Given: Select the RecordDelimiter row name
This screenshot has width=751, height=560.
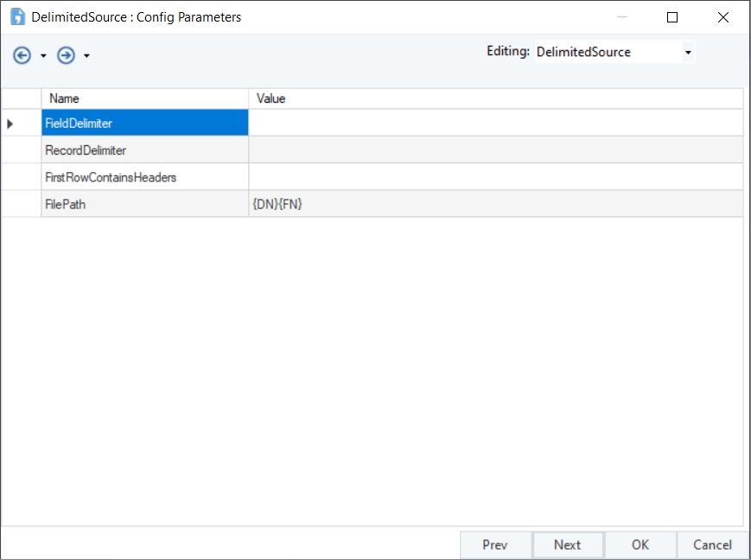Looking at the screenshot, I should click(144, 150).
